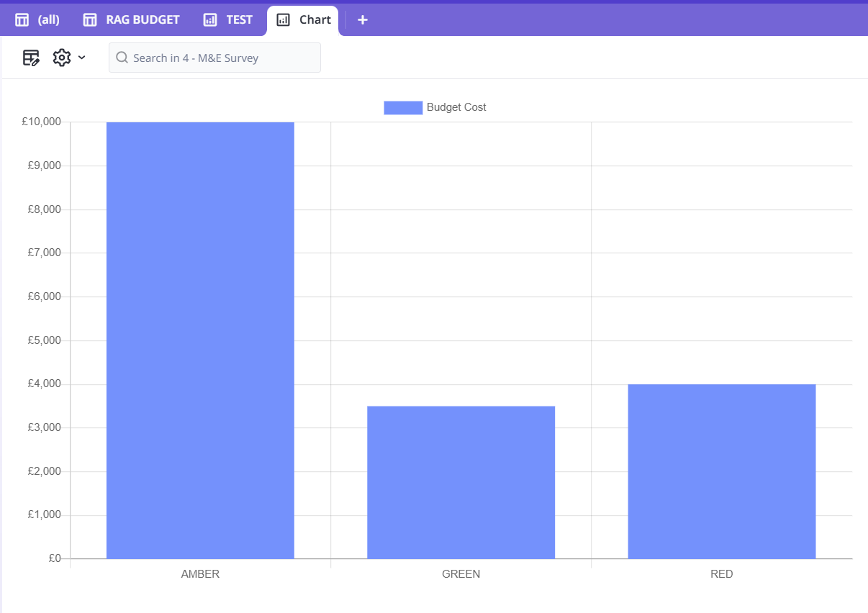
Task: Click the GREEN budget bar
Action: pos(461,482)
